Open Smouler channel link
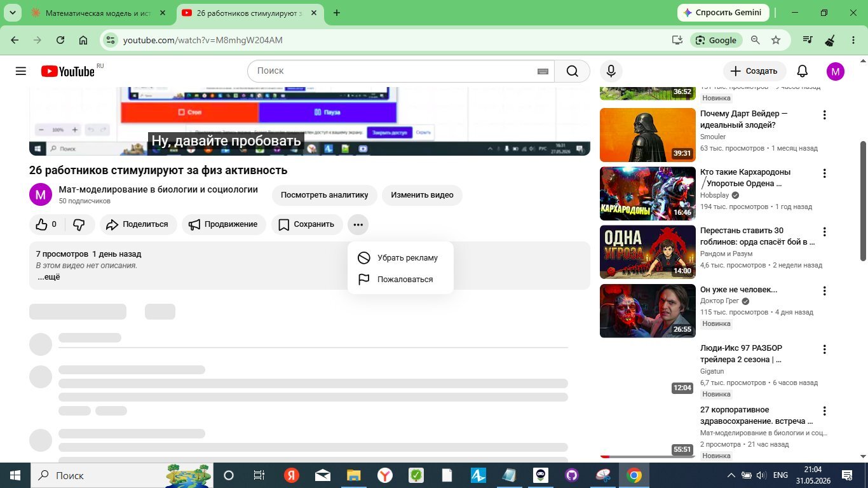 pyautogui.click(x=713, y=137)
